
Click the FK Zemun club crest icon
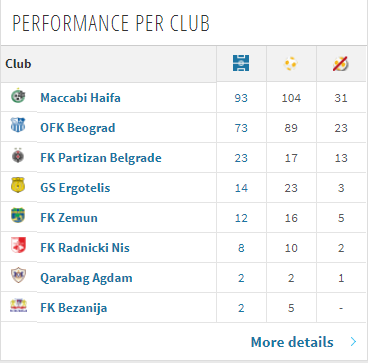(x=18, y=215)
